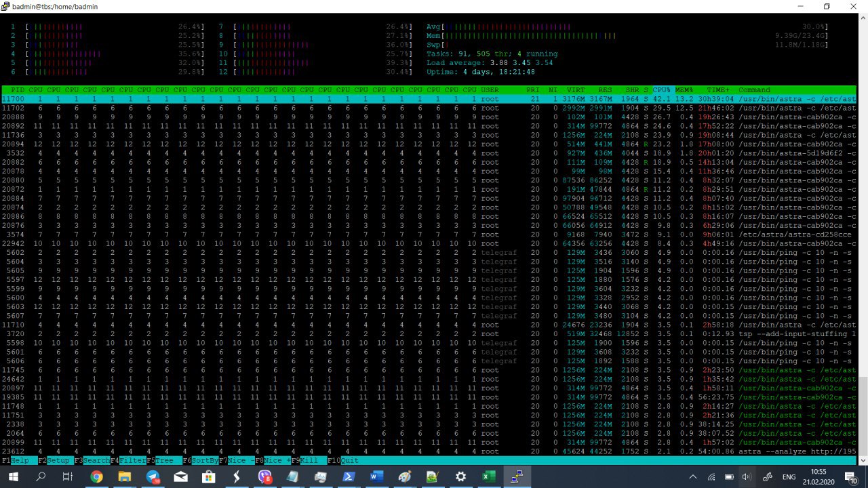Screen dimensions: 868x488
Task: Select telegraf ping process PID 5602
Action: tap(429, 252)
